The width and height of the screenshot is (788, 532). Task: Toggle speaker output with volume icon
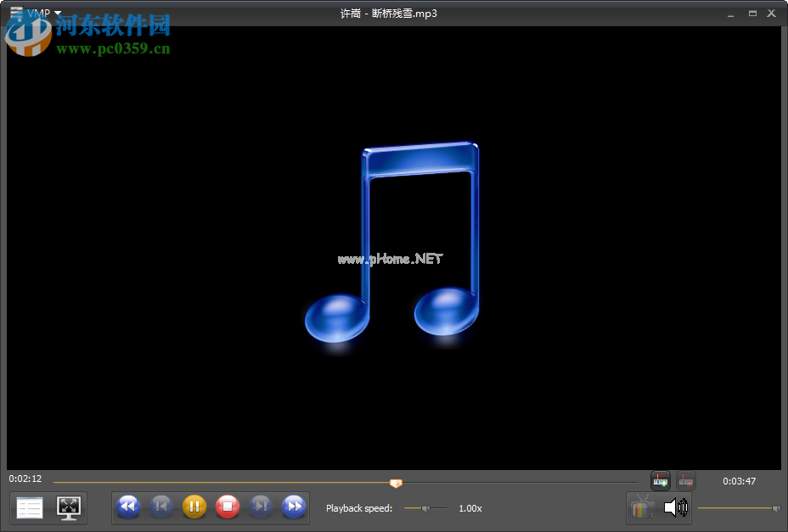point(675,507)
